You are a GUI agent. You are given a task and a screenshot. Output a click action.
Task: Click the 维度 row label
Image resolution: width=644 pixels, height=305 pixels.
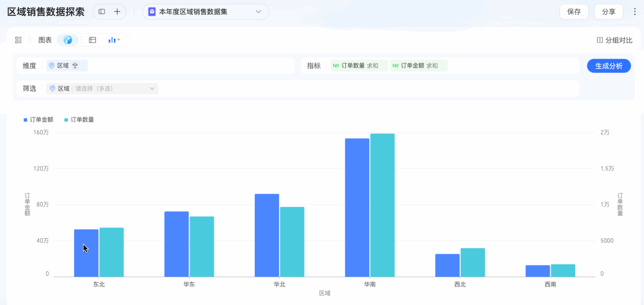[x=30, y=66]
